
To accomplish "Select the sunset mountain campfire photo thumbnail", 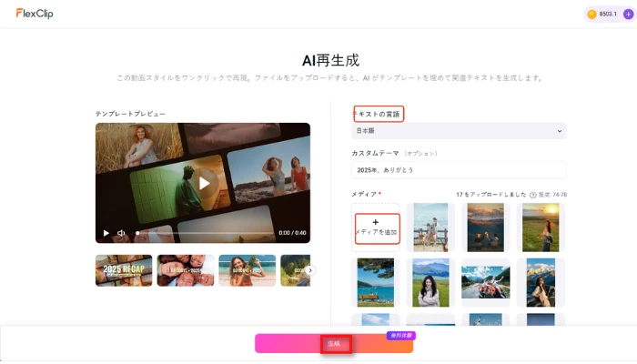I will point(485,227).
